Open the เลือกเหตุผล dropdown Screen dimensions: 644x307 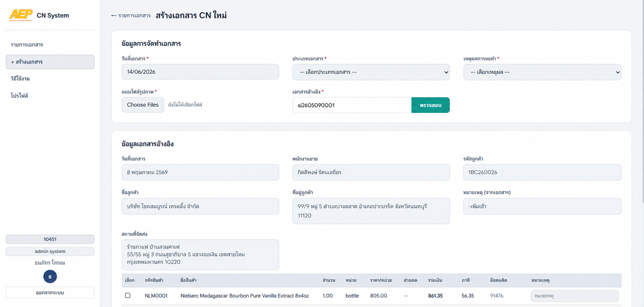542,72
